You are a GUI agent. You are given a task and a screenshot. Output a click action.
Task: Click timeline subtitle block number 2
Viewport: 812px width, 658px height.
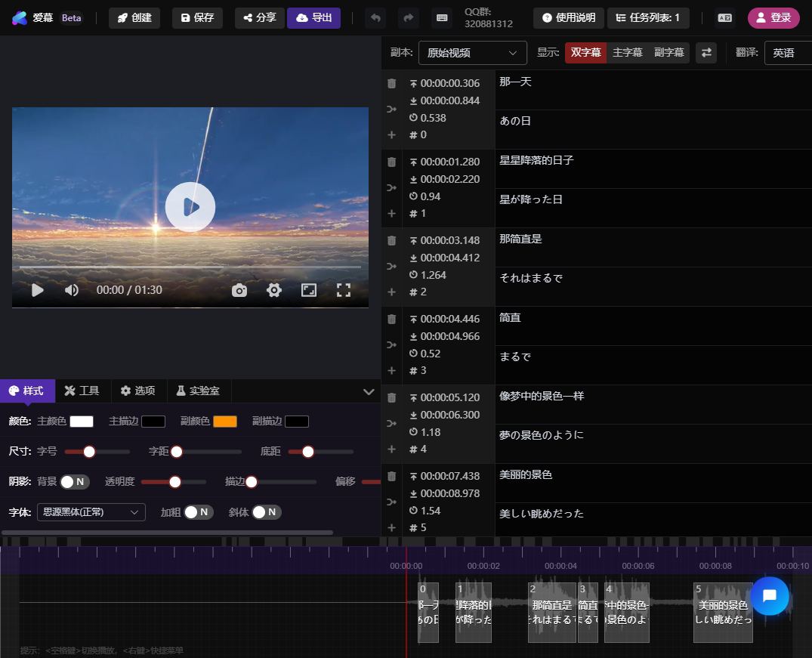click(552, 613)
